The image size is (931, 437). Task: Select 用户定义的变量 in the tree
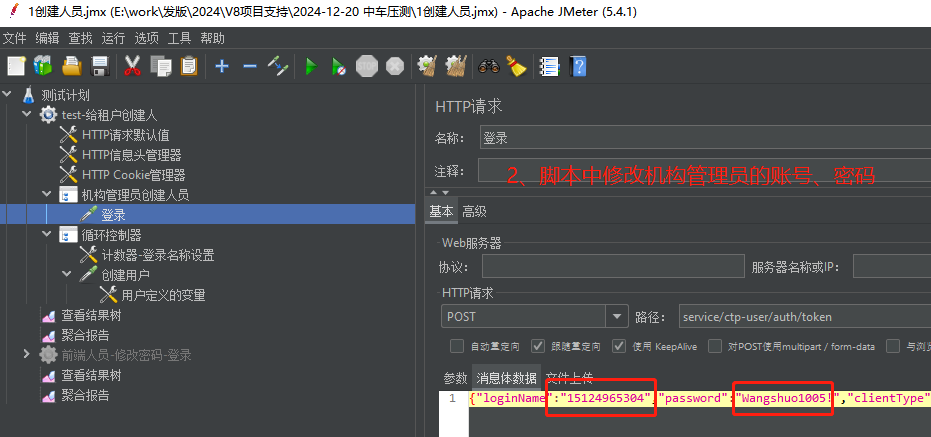(163, 295)
